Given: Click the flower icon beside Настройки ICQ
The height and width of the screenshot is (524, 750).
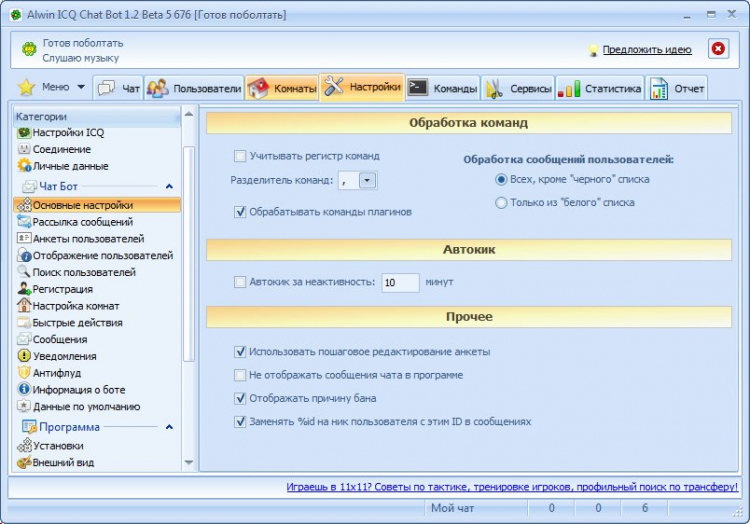Looking at the screenshot, I should [x=23, y=132].
